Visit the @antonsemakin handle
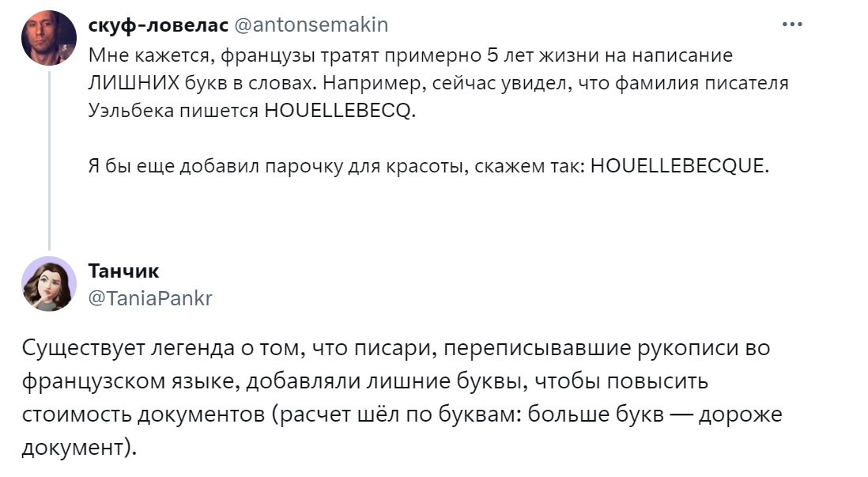The width and height of the screenshot is (868, 477). click(311, 25)
